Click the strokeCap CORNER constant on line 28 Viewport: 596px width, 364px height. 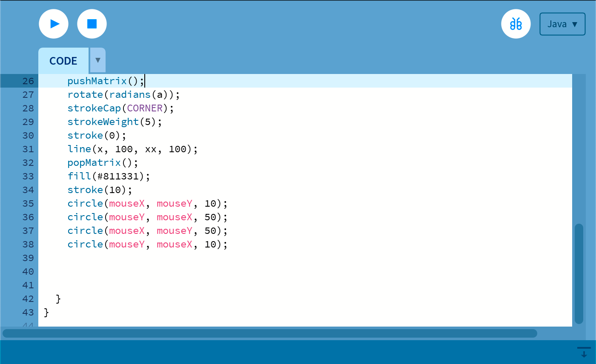(x=145, y=108)
